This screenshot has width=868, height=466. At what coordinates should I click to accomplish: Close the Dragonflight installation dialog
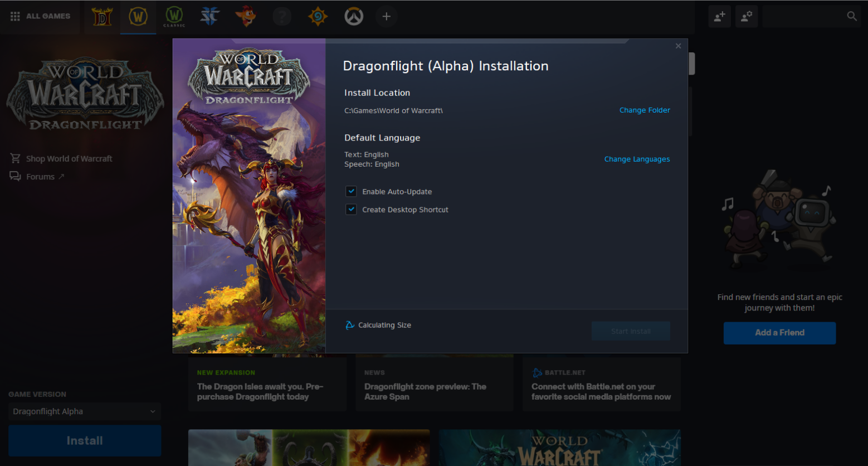click(678, 46)
